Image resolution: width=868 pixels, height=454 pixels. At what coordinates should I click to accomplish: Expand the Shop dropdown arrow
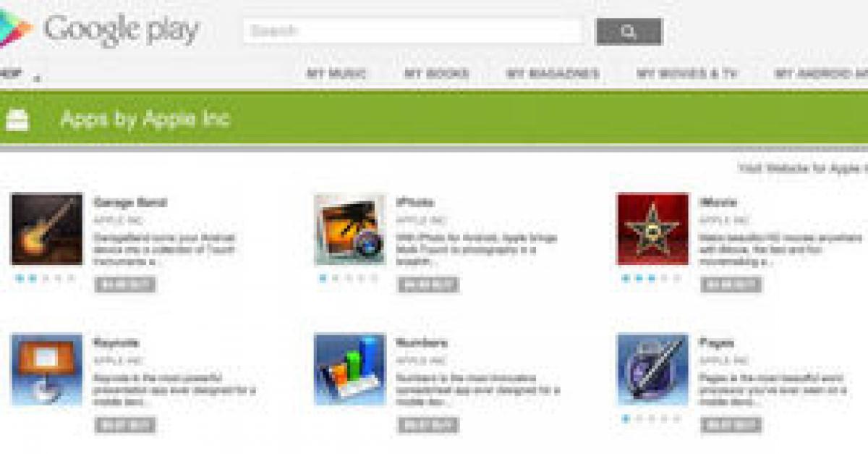[x=36, y=77]
